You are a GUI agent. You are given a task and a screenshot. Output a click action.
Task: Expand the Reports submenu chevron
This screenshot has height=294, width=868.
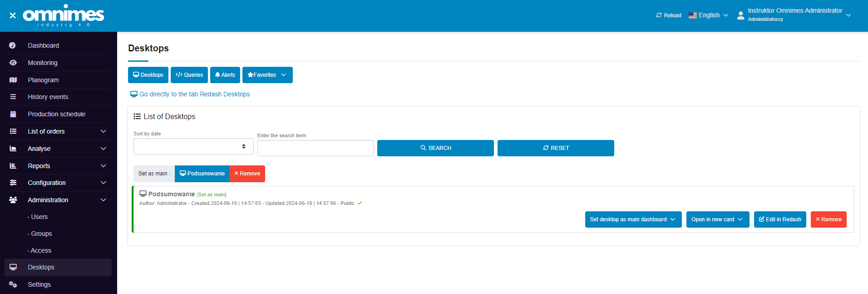coord(104,166)
